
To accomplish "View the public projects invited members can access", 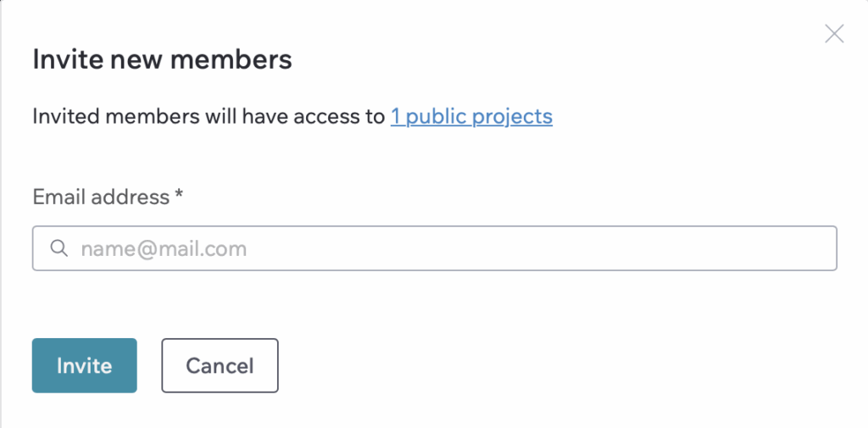I will coord(471,117).
